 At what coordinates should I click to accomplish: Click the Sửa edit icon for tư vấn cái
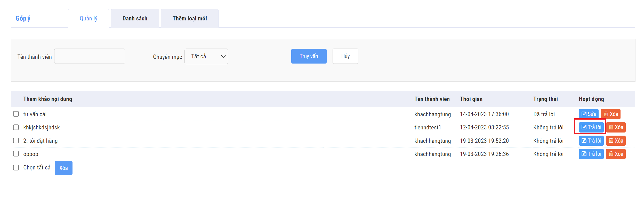[588, 114]
